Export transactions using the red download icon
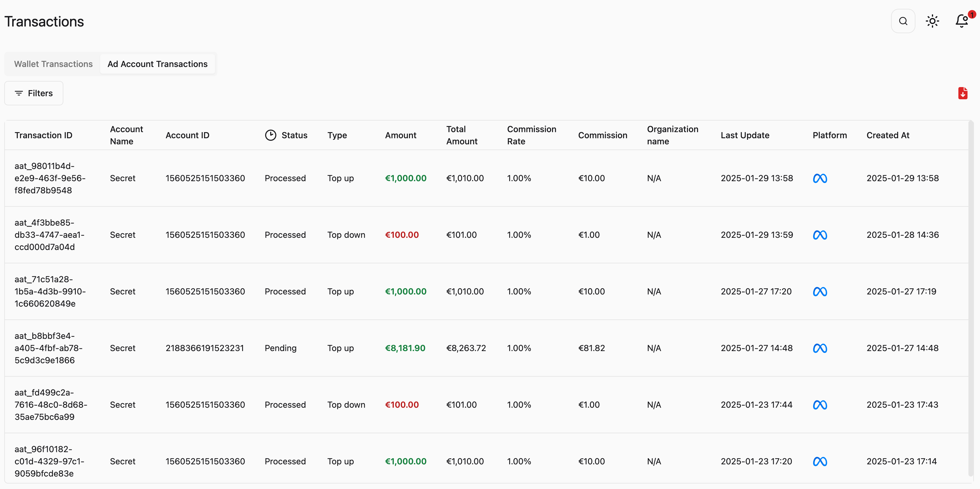The height and width of the screenshot is (489, 980). click(963, 93)
